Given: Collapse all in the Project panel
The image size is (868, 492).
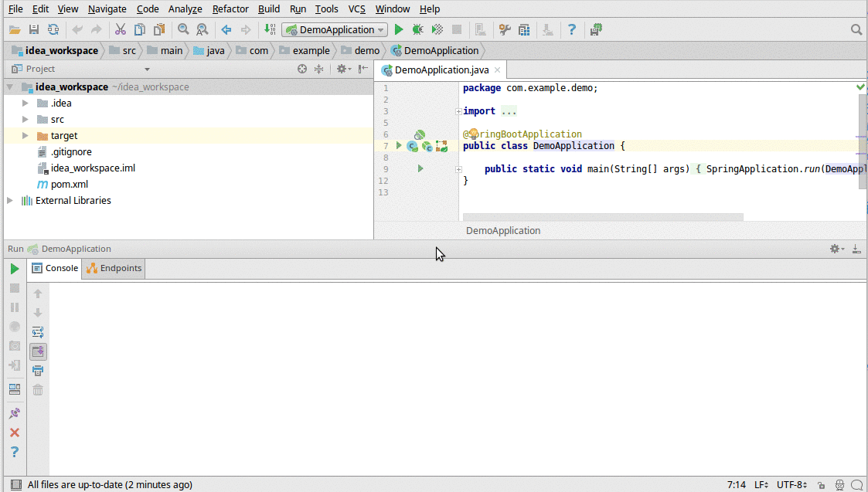Looking at the screenshot, I should (319, 70).
